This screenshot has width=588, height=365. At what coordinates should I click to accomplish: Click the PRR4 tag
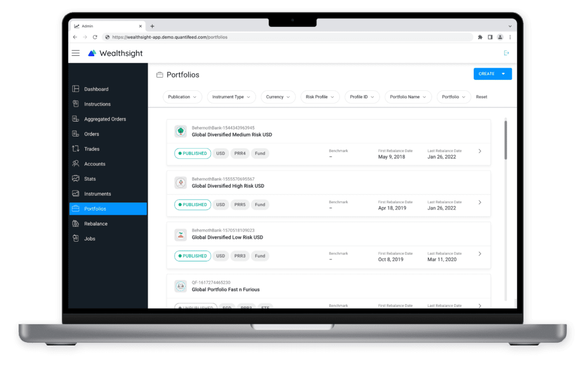click(240, 153)
